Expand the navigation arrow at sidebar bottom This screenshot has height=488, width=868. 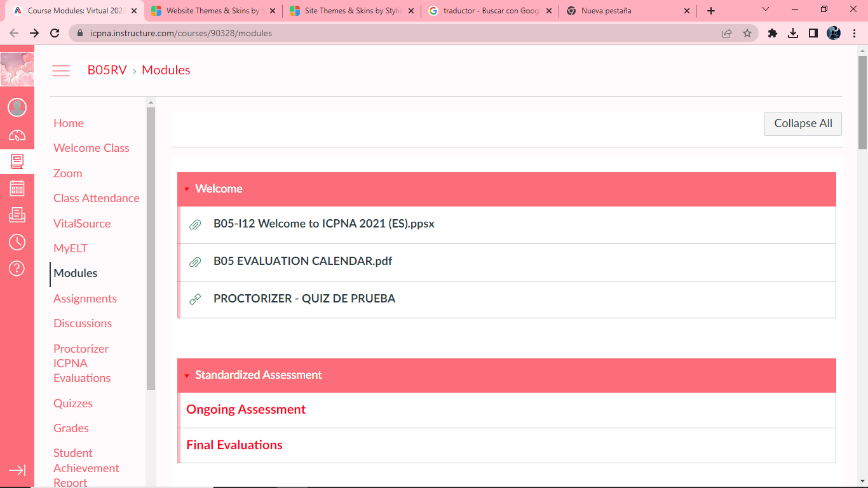point(17,470)
